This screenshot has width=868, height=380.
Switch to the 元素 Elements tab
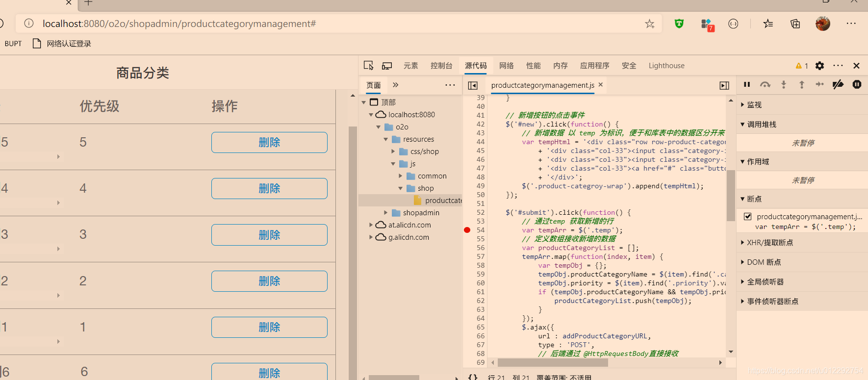coord(411,66)
